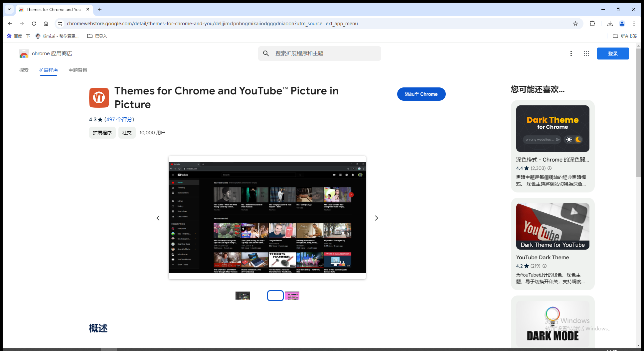Open YouTube Dark Theme title
This screenshot has height=351, width=644.
click(543, 258)
